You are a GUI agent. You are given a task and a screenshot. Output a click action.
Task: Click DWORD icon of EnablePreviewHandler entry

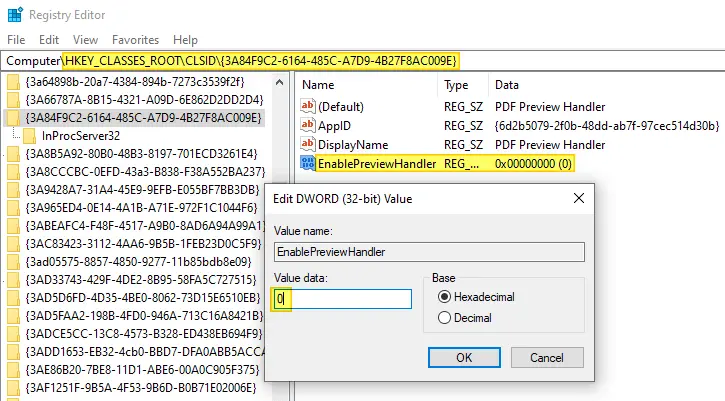307,163
